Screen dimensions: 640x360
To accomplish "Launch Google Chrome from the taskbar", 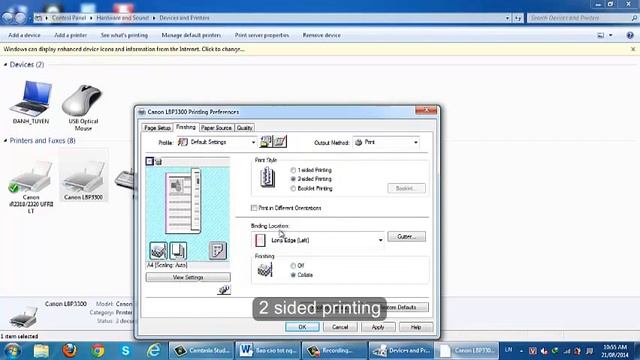I will (x=98, y=351).
